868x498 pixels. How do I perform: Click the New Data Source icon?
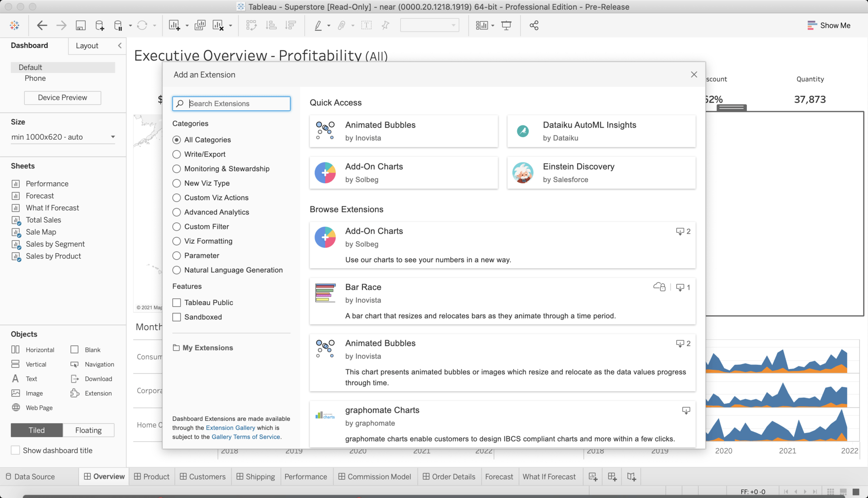click(100, 25)
